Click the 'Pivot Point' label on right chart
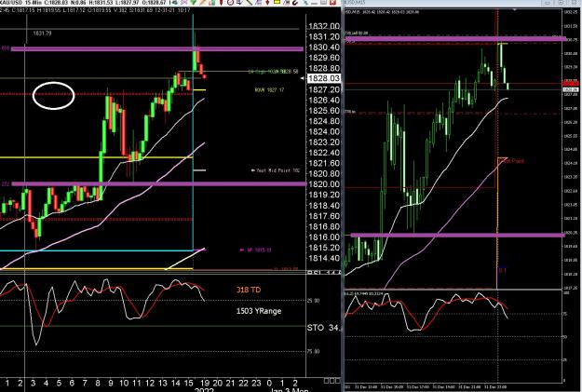This screenshot has height=392, width=582. pyautogui.click(x=514, y=161)
